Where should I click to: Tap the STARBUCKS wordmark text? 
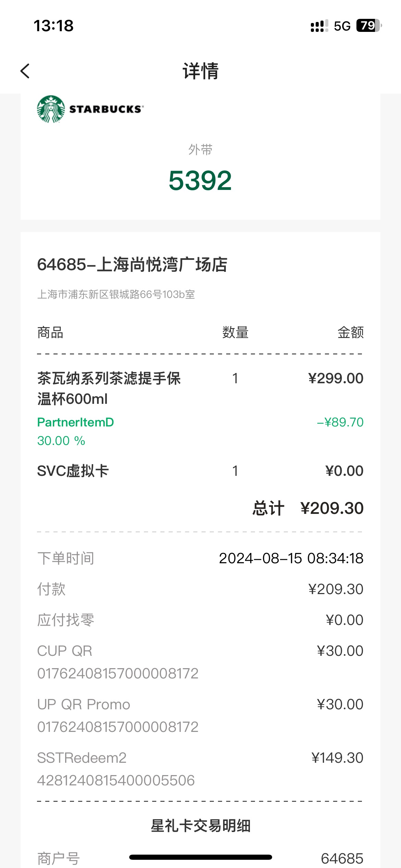click(x=106, y=109)
